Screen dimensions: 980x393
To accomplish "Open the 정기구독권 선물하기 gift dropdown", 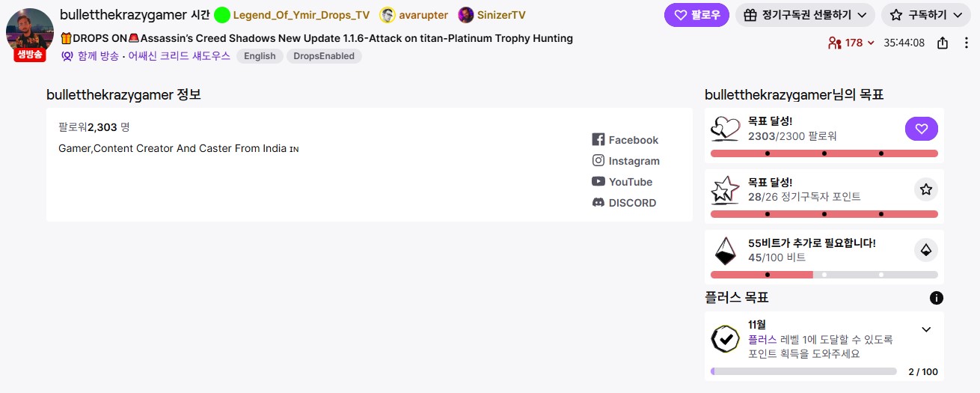I will pyautogui.click(x=806, y=15).
